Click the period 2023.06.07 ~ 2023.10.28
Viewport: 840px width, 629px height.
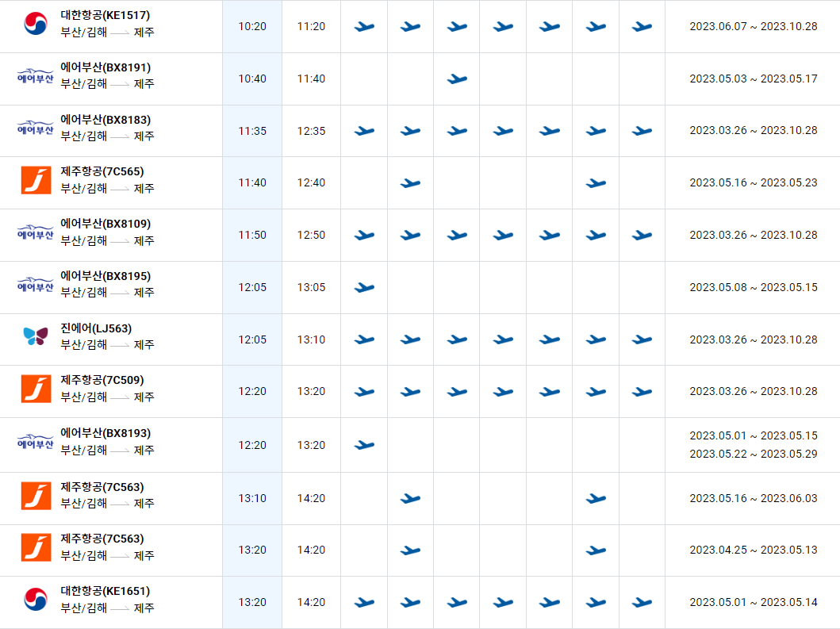click(x=754, y=26)
